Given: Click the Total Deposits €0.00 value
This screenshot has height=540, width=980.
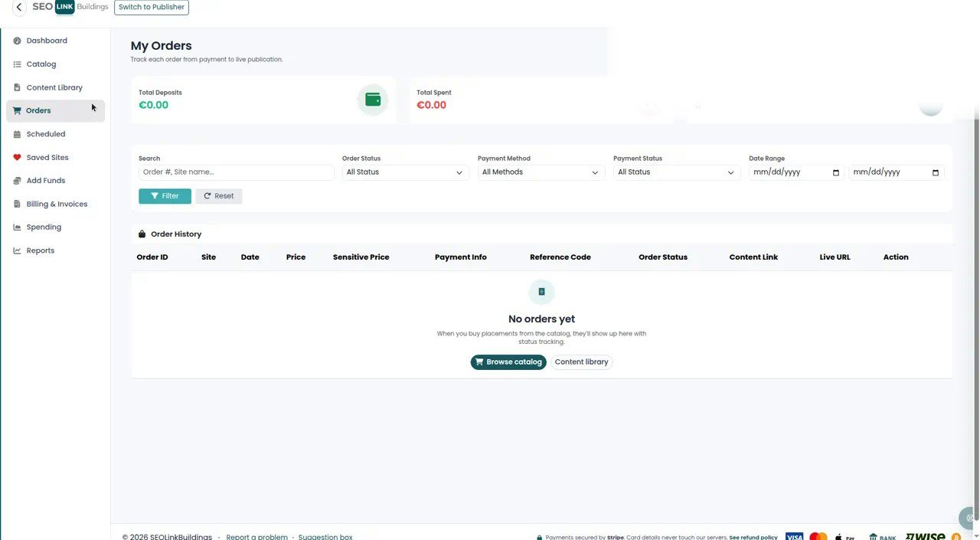Looking at the screenshot, I should 153,105.
